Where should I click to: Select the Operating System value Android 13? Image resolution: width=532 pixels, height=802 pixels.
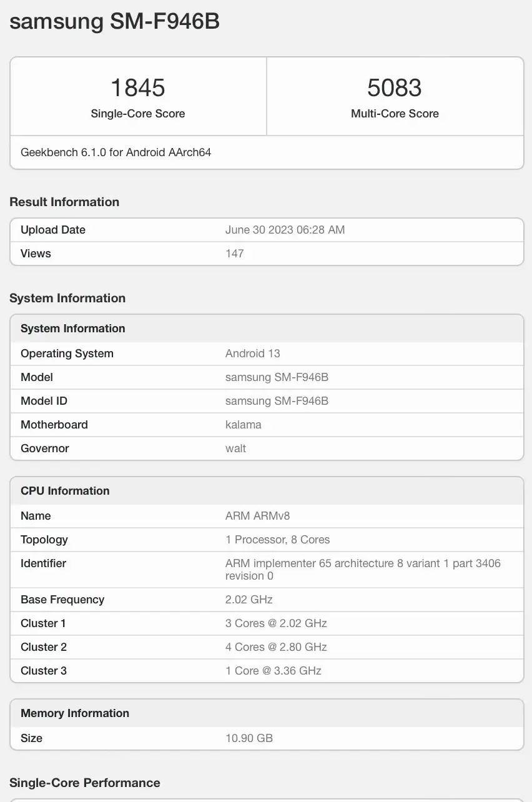click(253, 354)
